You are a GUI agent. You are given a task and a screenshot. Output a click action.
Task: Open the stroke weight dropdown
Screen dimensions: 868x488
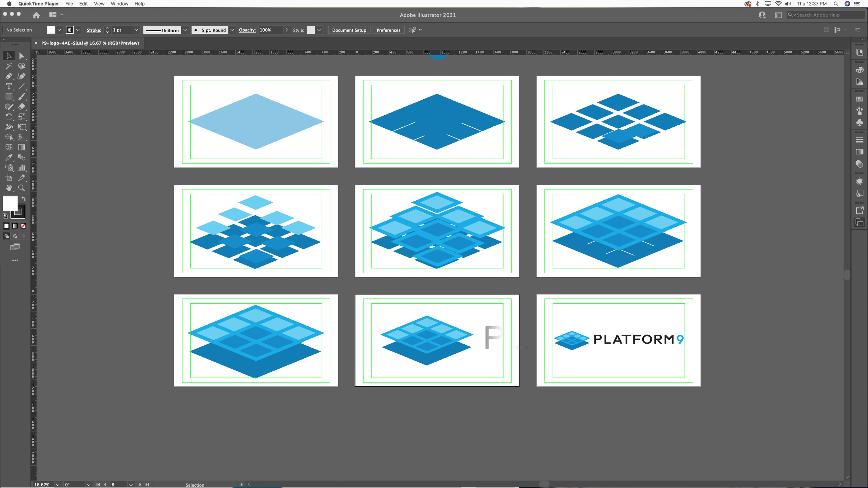click(136, 30)
